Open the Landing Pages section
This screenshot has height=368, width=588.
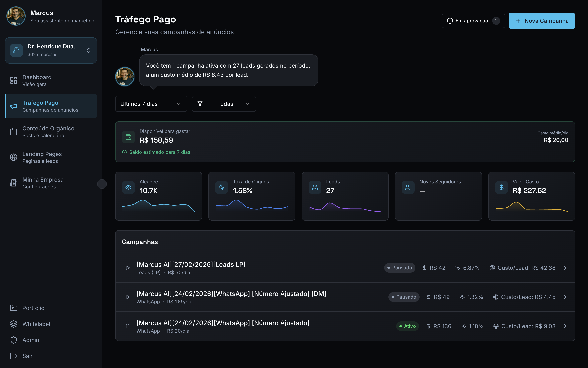[42, 157]
